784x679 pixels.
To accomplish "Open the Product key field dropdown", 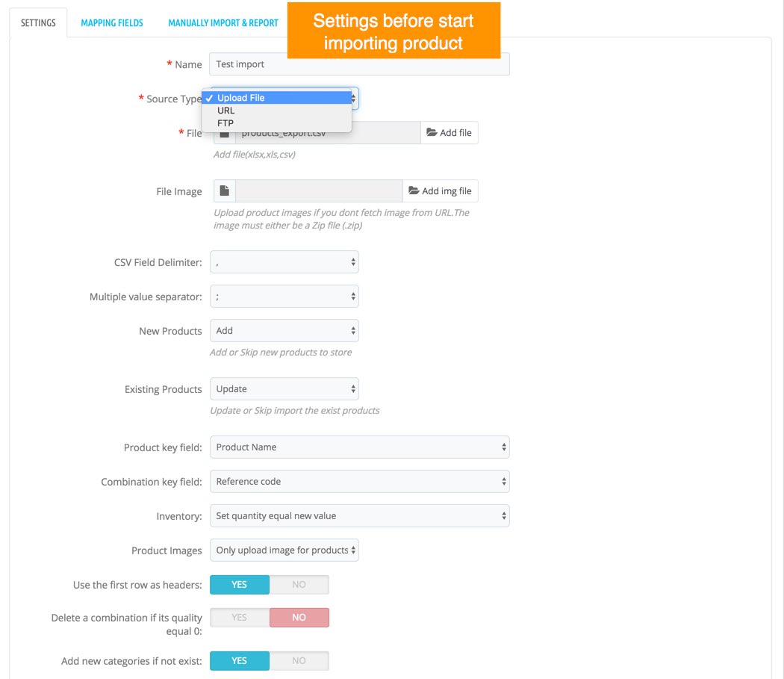I will [x=359, y=447].
